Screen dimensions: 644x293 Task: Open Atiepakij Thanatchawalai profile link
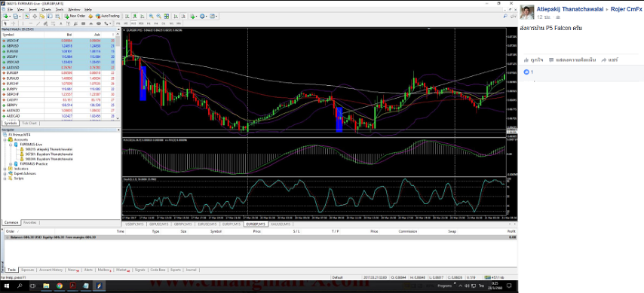pyautogui.click(x=569, y=10)
